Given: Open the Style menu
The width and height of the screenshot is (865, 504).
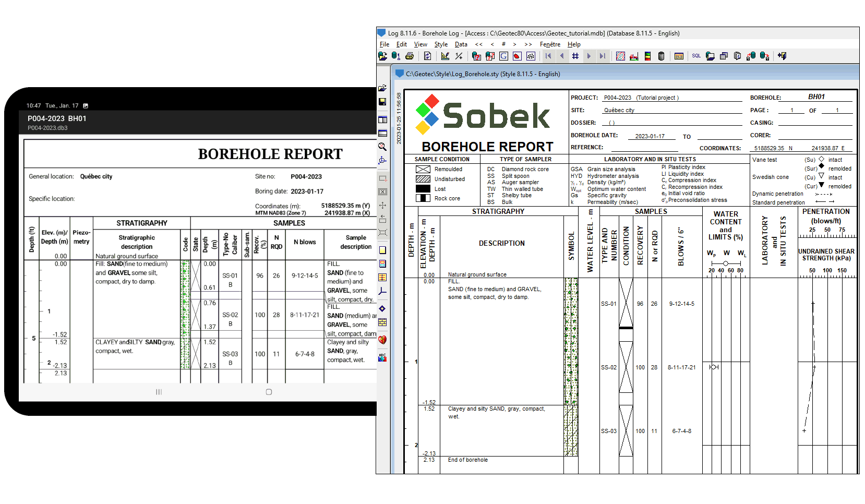Looking at the screenshot, I should pos(441,44).
